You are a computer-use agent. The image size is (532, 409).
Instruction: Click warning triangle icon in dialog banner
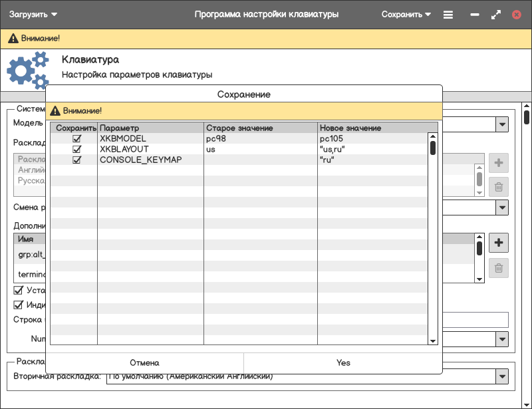pyautogui.click(x=56, y=110)
